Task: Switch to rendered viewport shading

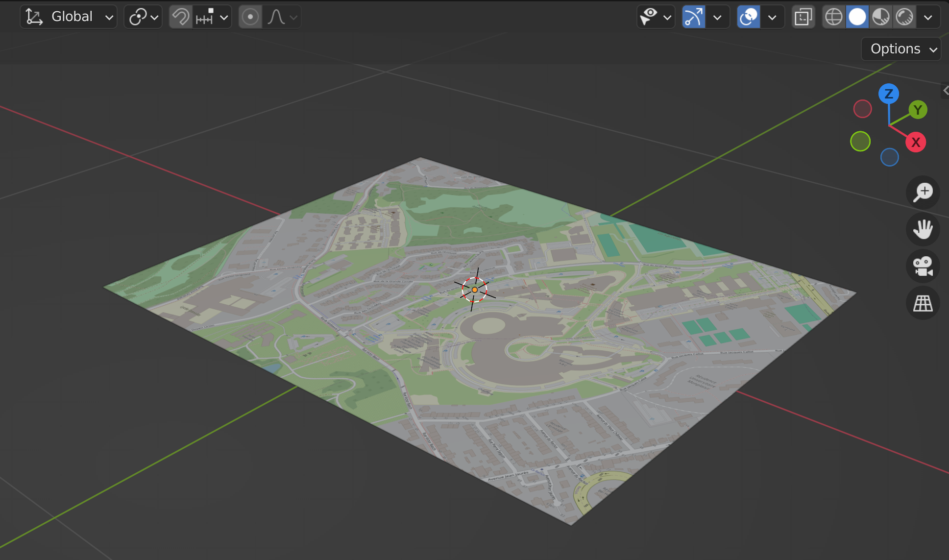Action: (904, 17)
